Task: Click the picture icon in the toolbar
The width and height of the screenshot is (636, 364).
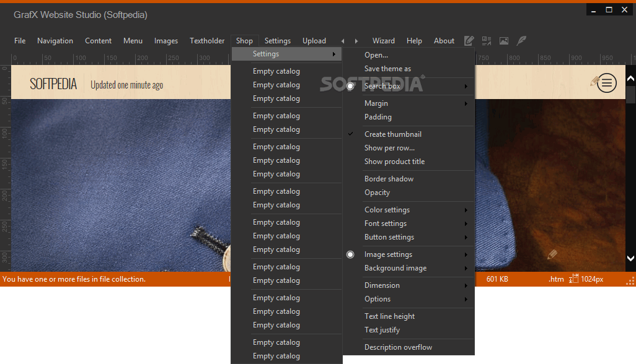Action: [x=504, y=40]
